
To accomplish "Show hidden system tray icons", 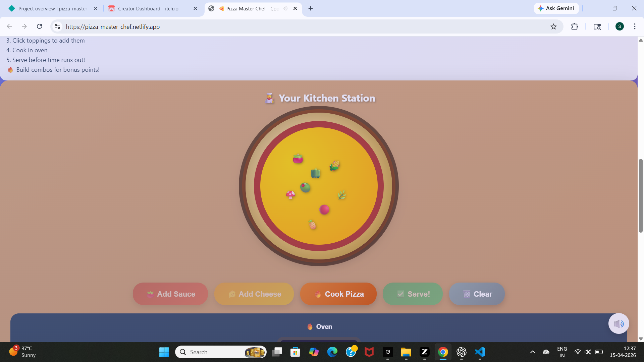I will (x=532, y=352).
